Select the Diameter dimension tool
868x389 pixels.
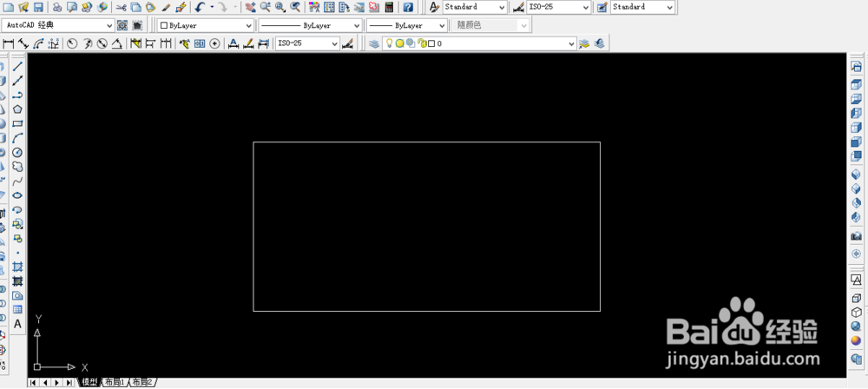[102, 43]
